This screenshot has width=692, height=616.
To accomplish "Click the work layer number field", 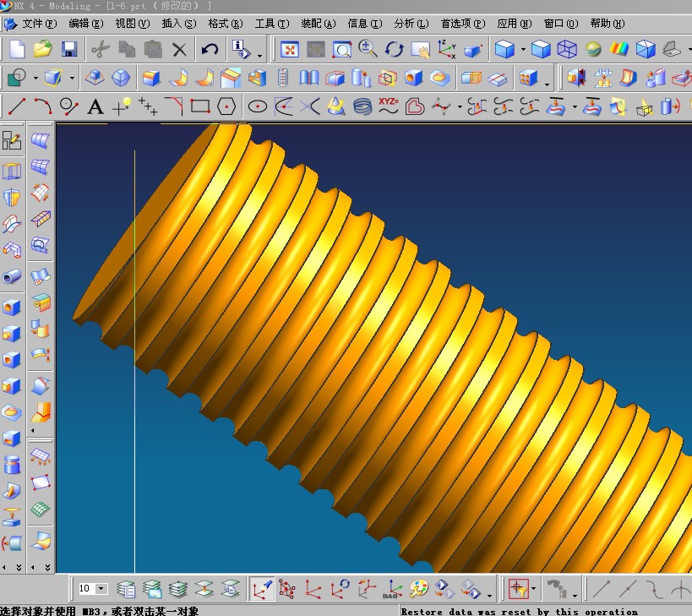I will 87,589.
